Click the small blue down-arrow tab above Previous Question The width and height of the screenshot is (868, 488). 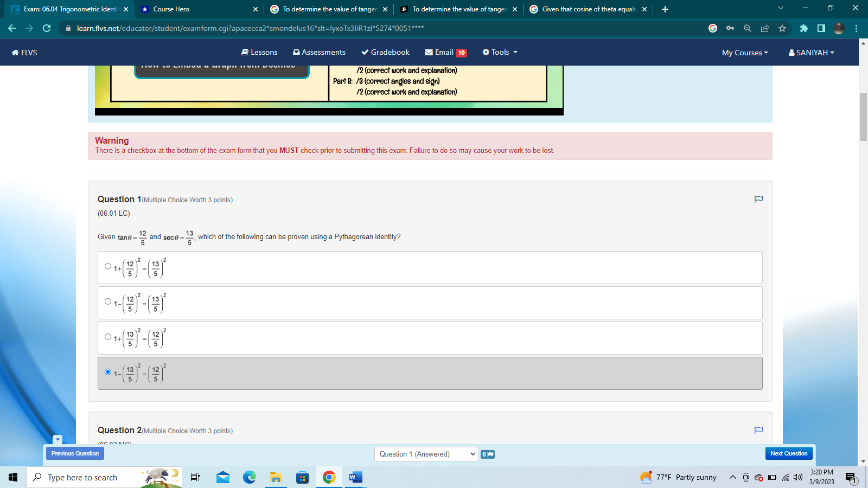tap(58, 439)
